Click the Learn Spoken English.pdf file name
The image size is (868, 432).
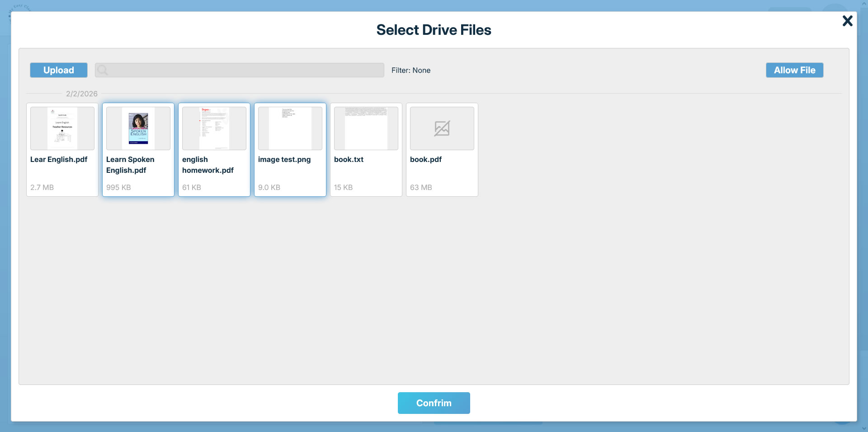130,165
